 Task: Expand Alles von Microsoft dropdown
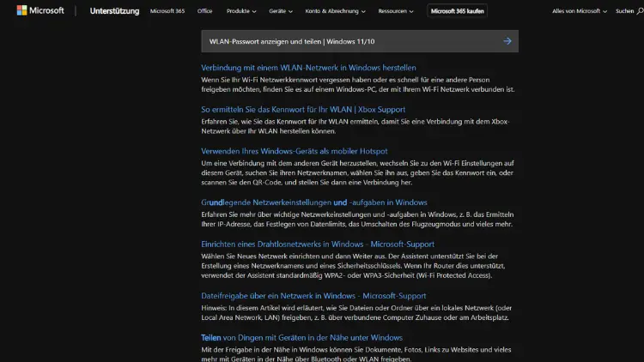pos(579,11)
